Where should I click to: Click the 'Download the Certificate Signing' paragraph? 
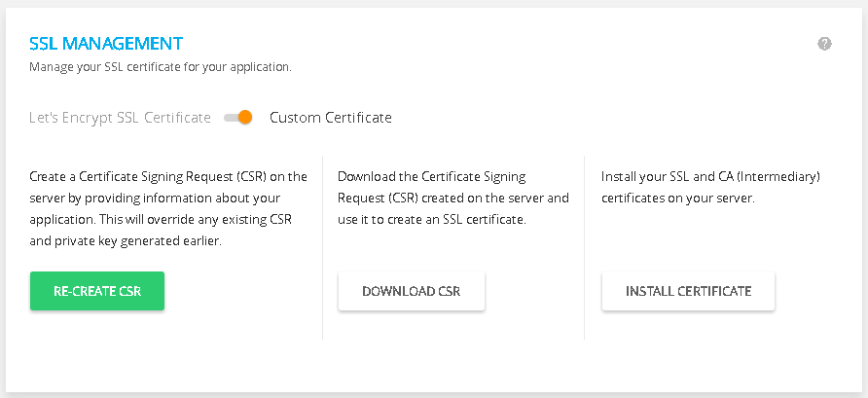pos(453,199)
